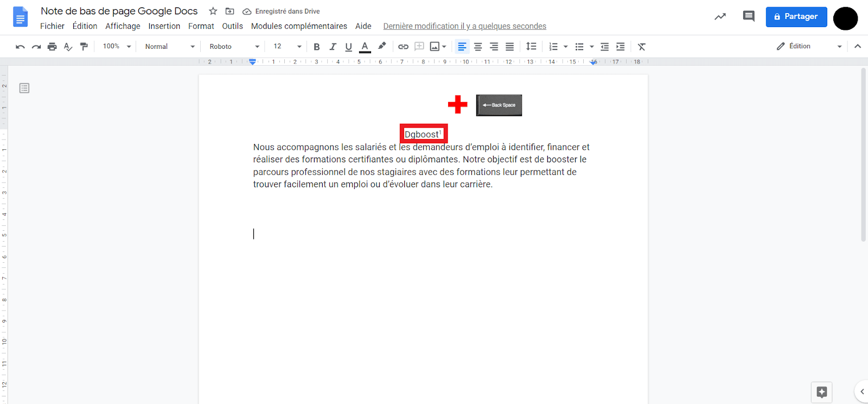Insert a link with chain icon
The width and height of the screenshot is (868, 404).
[x=403, y=47]
